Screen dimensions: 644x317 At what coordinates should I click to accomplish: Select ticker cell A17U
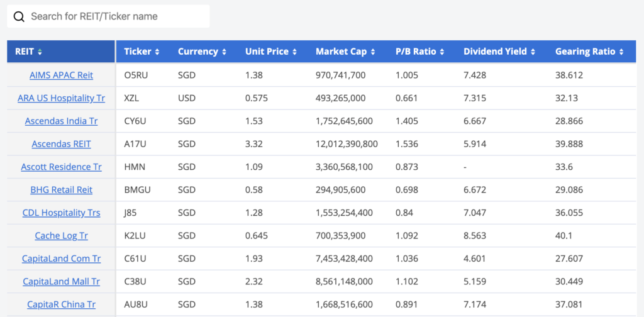(x=135, y=144)
